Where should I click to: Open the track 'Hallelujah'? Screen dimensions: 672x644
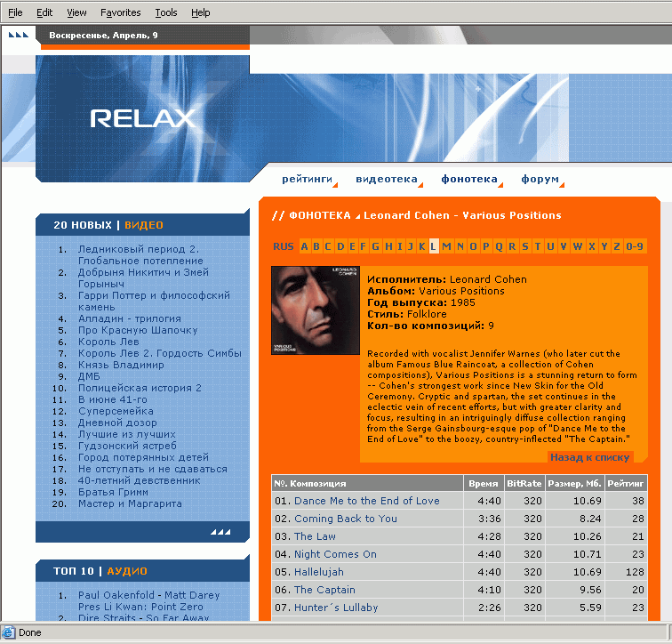[x=318, y=572]
